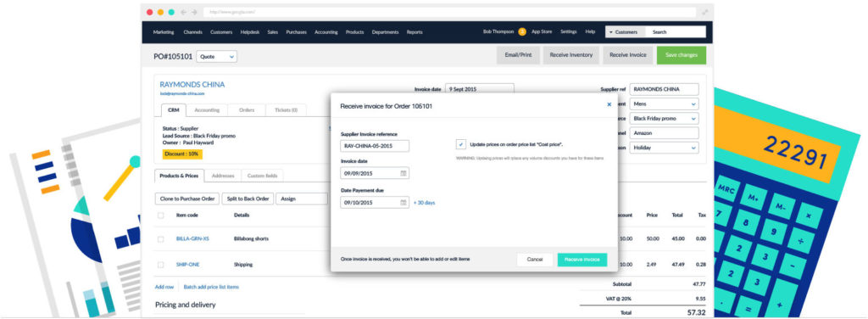Screen dimensions: 868x319
Task: Open the Customers search scope dropdown
Action: coord(625,32)
